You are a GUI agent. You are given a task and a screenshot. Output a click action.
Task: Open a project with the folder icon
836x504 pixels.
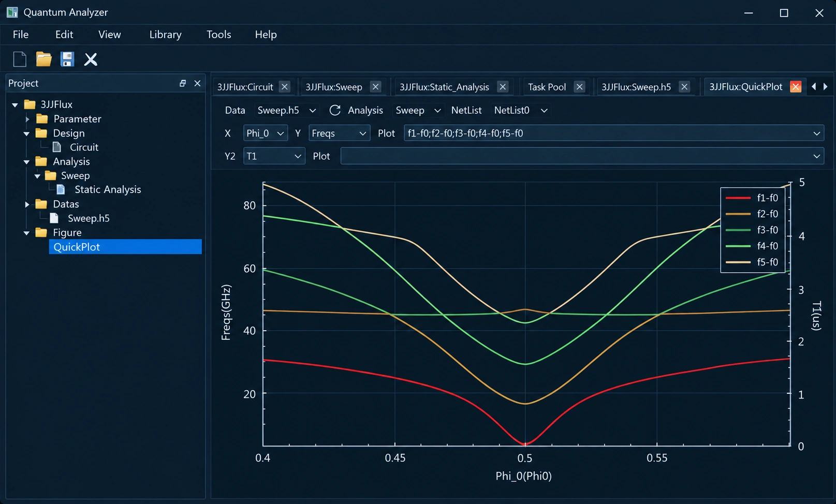pos(43,60)
